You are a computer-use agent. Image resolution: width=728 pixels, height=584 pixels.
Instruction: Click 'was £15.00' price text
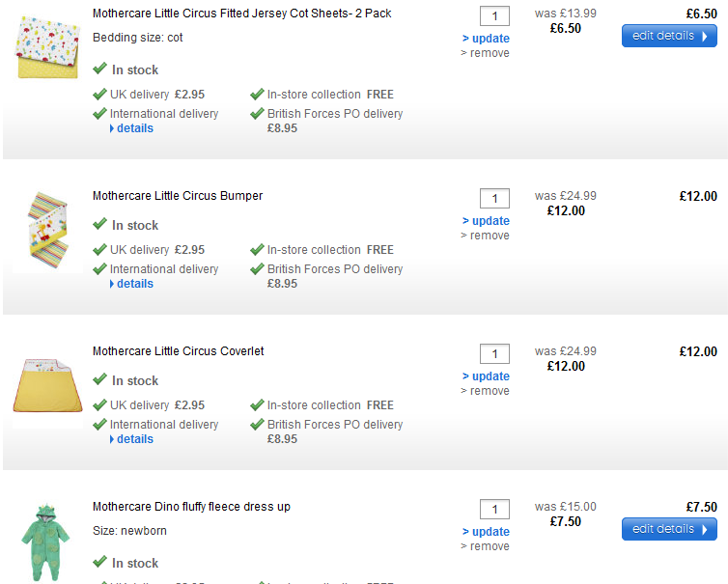pyautogui.click(x=566, y=507)
